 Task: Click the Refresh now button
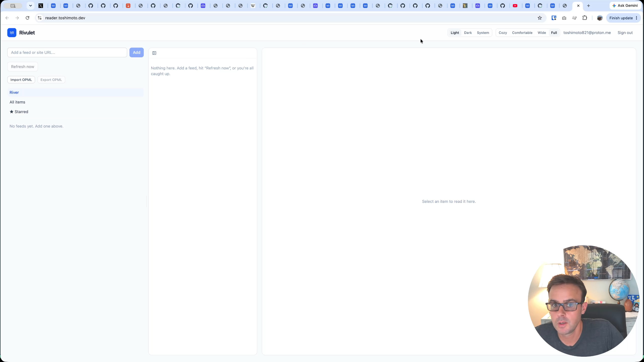[x=23, y=67]
